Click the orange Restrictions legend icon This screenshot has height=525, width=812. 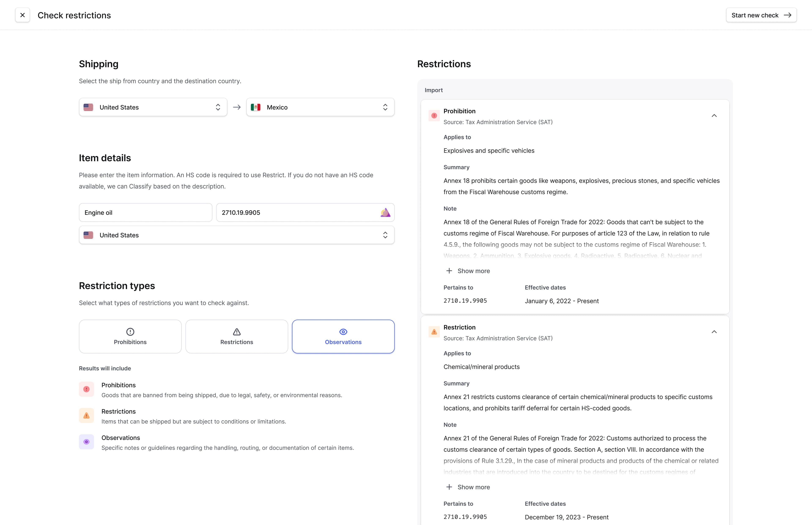point(86,416)
